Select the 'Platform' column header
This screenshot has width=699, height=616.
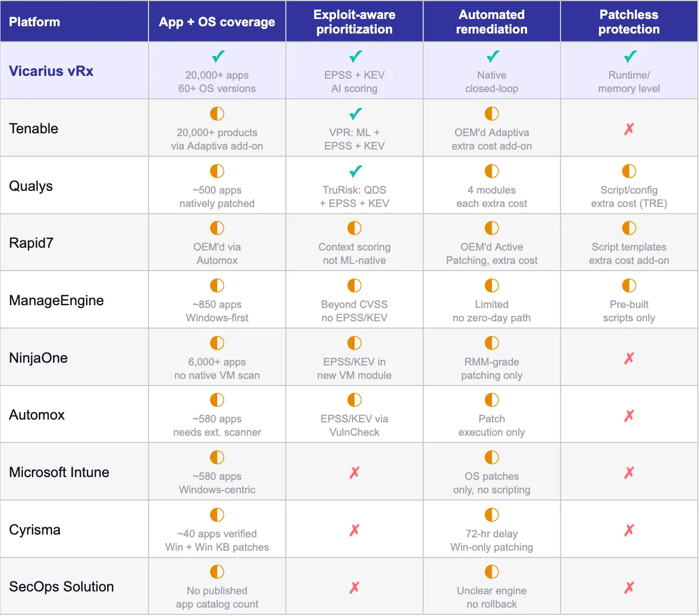pos(35,22)
